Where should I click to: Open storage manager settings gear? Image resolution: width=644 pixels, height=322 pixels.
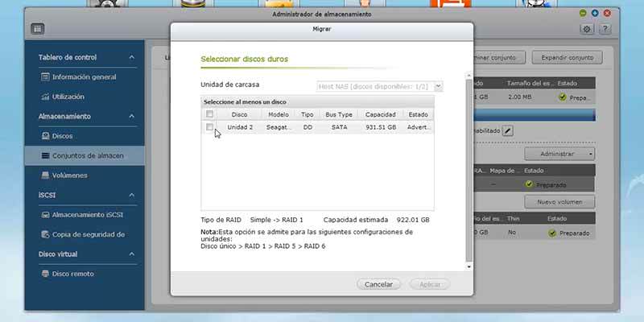(587, 29)
